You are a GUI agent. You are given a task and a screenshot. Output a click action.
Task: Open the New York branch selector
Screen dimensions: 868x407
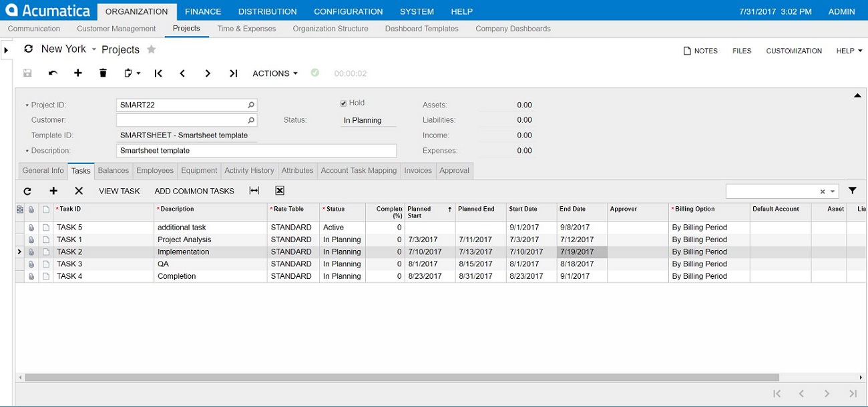[x=63, y=49]
